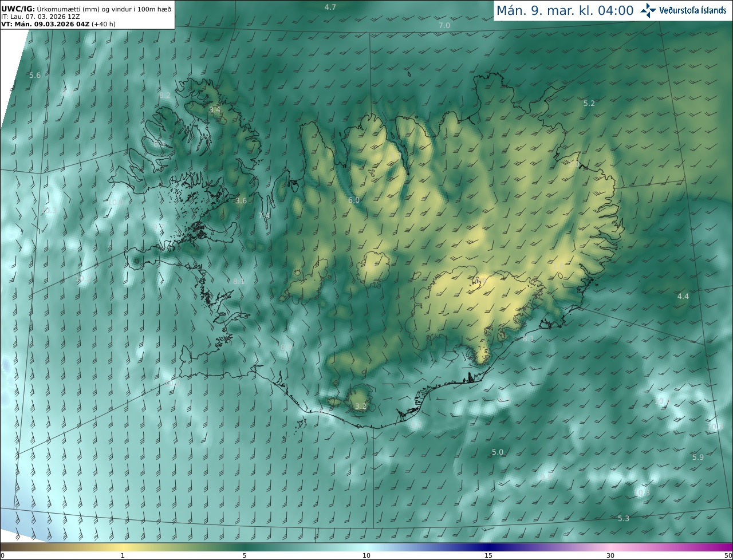Click the 4.7 value label
The height and width of the screenshot is (560, 733).
coord(330,7)
